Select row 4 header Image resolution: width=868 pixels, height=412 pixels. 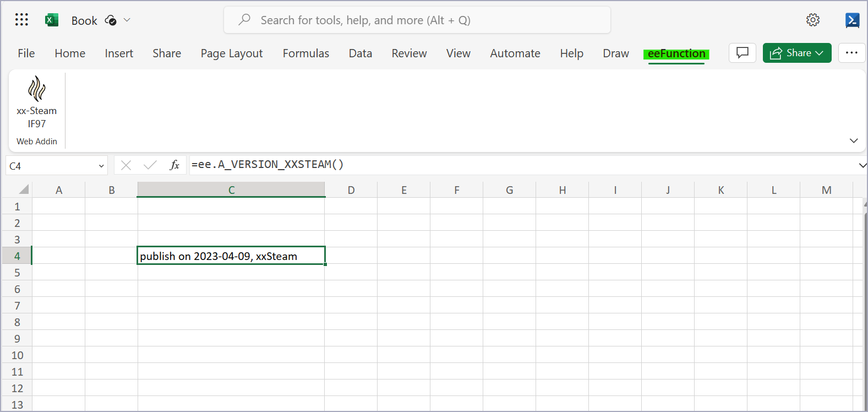click(17, 256)
